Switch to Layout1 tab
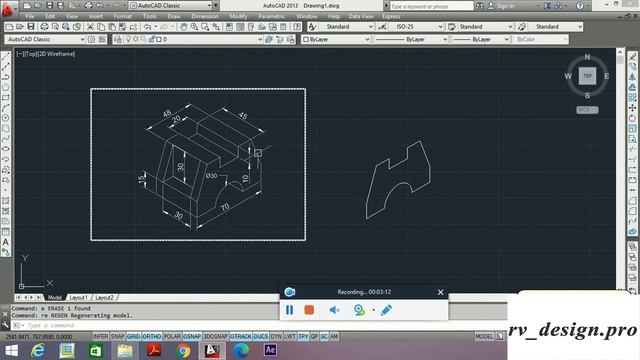 (78, 298)
